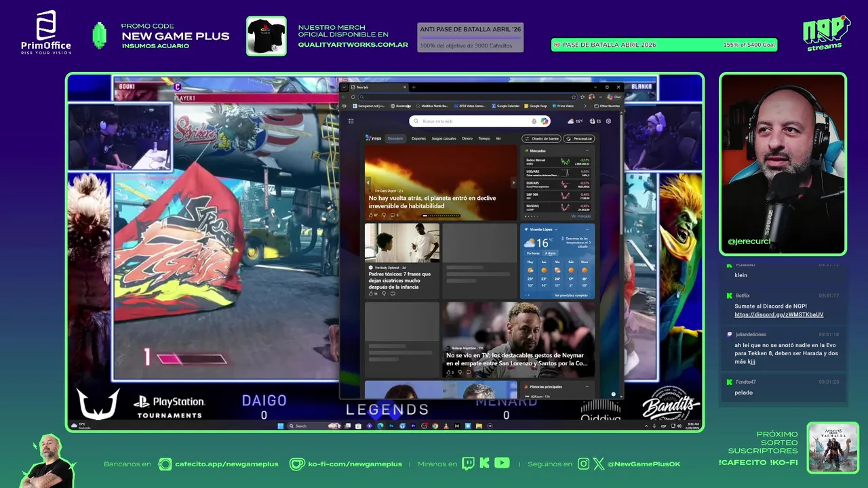Image resolution: width=868 pixels, height=488 pixels.
Task: Start voice search with microphone icon
Action: 534,121
